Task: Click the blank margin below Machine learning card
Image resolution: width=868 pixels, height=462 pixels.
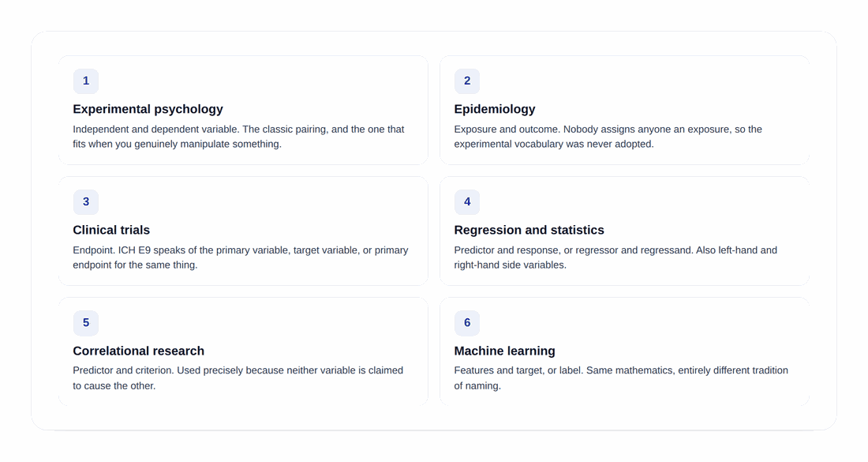Action: click(x=624, y=418)
